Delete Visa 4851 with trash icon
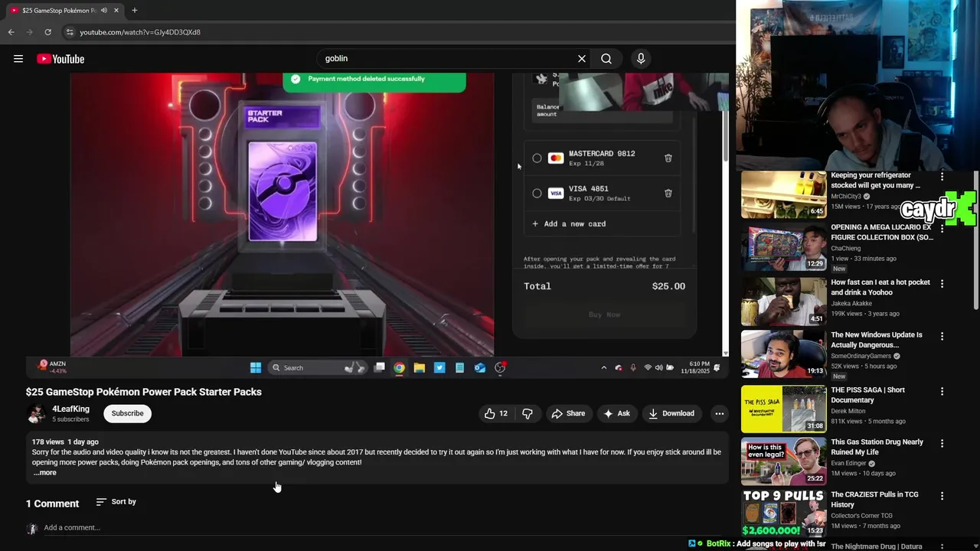Image resolution: width=980 pixels, height=551 pixels. 668,194
